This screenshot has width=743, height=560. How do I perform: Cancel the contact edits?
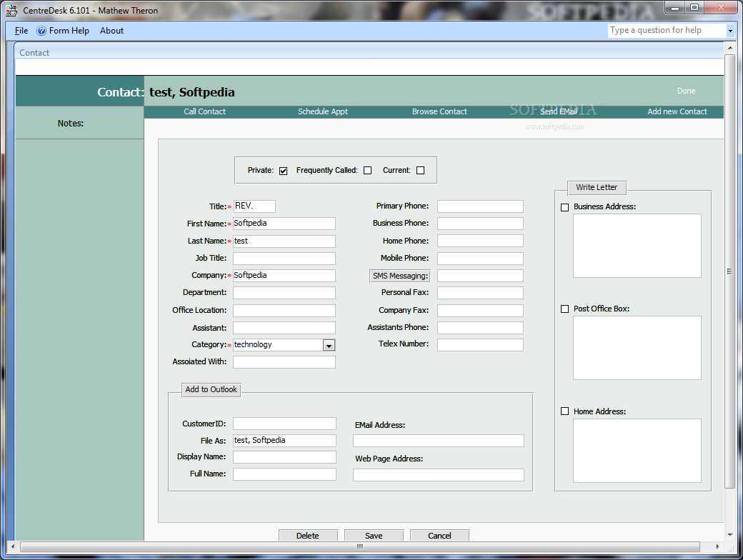[x=440, y=536]
